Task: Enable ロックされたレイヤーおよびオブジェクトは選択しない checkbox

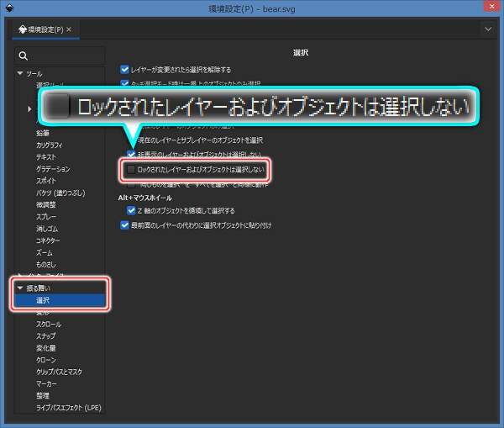Action: click(131, 169)
